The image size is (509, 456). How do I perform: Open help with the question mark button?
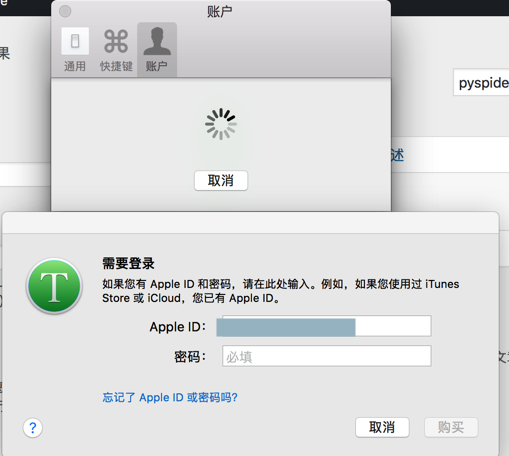[33, 428]
